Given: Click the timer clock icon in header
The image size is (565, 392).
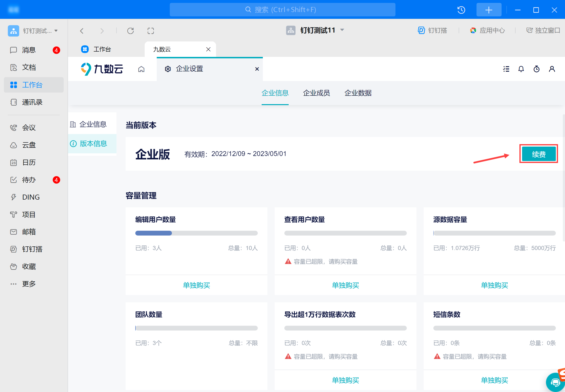Looking at the screenshot, I should coord(536,69).
